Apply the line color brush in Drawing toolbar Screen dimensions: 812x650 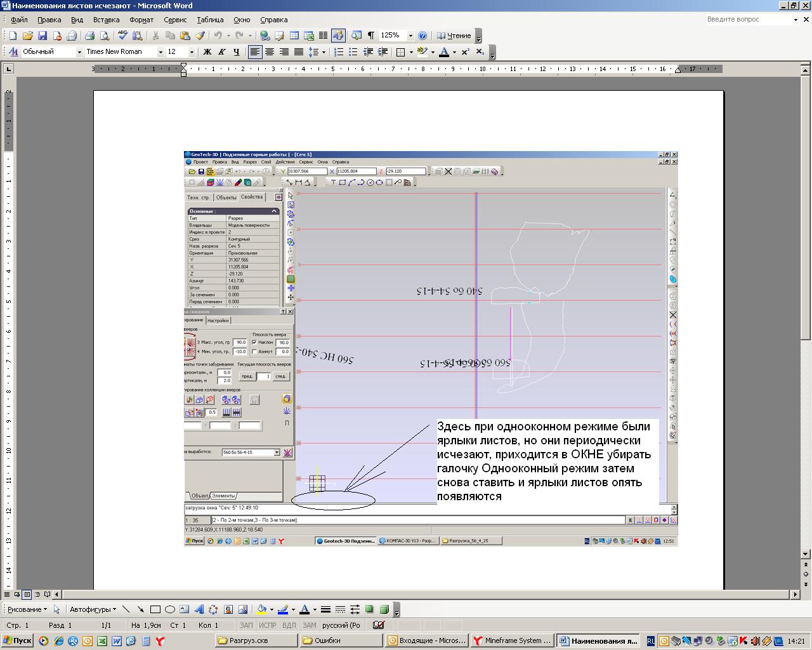(x=283, y=609)
